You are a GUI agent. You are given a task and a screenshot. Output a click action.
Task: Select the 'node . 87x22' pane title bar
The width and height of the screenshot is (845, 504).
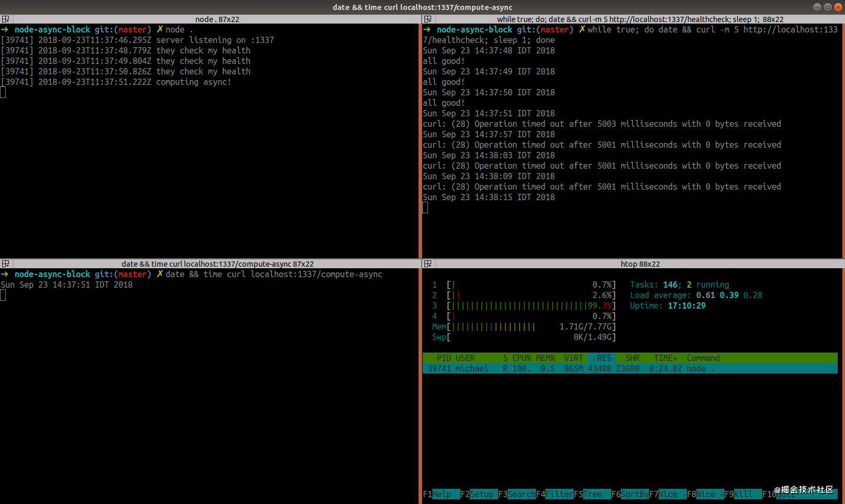[x=217, y=19]
